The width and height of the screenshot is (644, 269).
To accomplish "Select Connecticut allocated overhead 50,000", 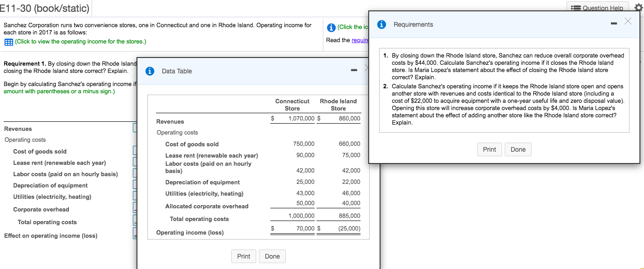I will (x=306, y=203).
